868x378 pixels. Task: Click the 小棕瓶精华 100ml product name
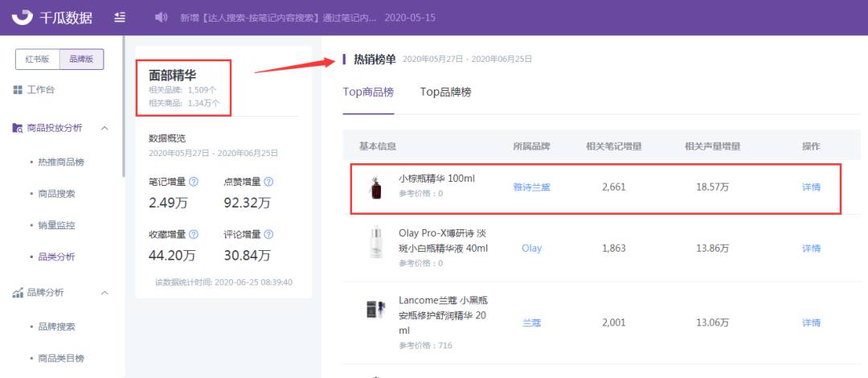[436, 179]
